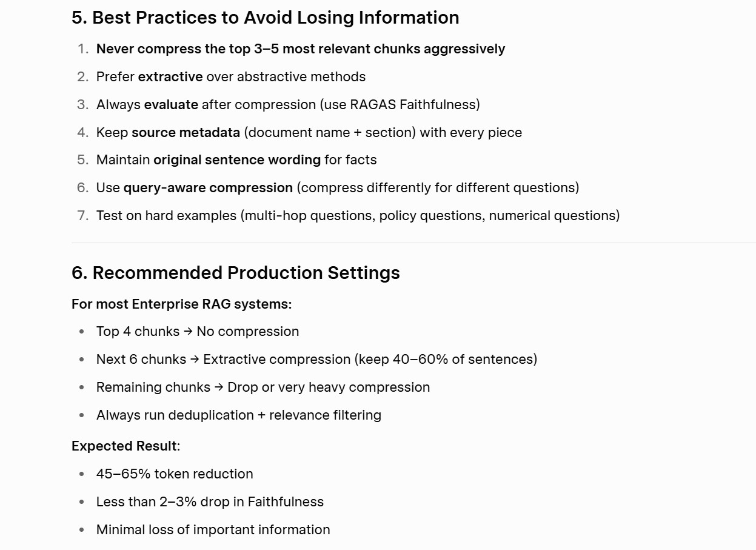
Task: Click the 'source metadata' bold phrase
Action: coord(186,133)
